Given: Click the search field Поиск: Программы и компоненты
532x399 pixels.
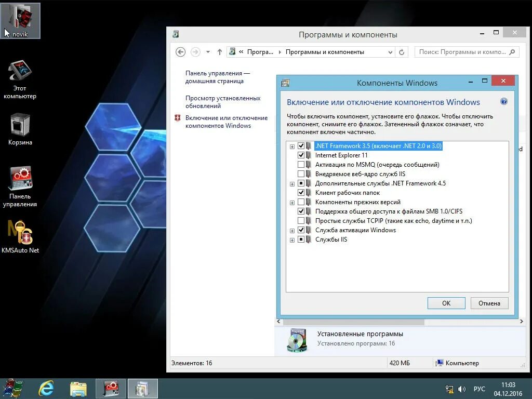Looking at the screenshot, I should tap(464, 52).
